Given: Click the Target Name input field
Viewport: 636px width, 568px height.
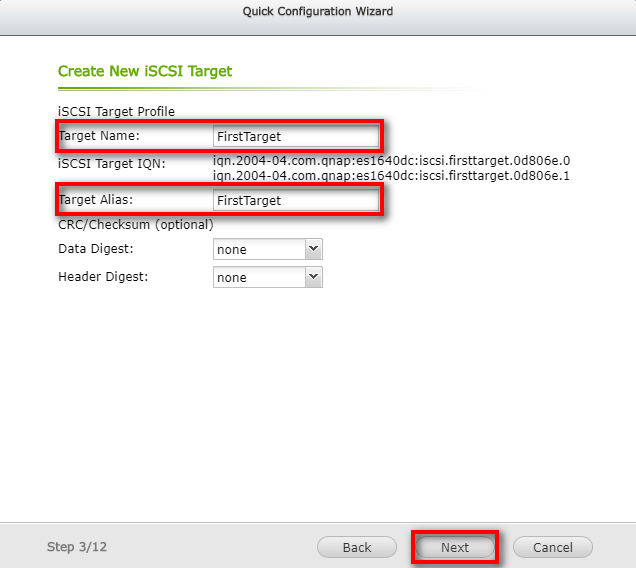Looking at the screenshot, I should [x=295, y=136].
